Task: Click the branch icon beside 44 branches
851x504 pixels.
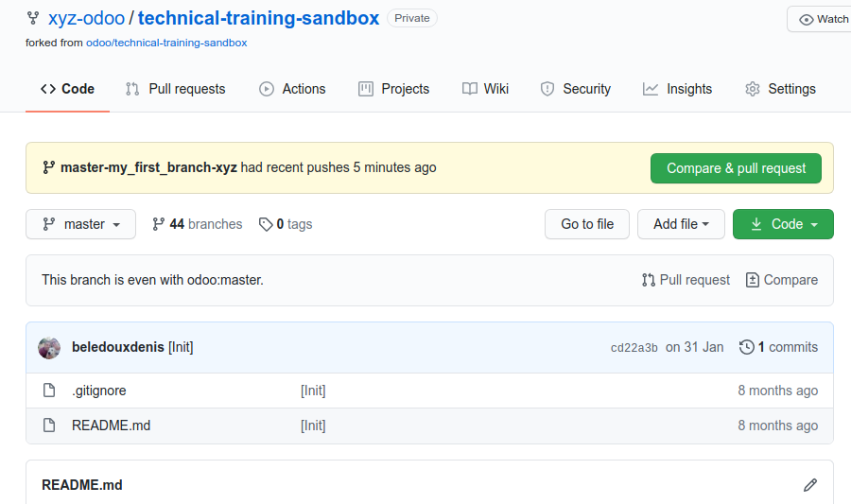Action: point(159,224)
